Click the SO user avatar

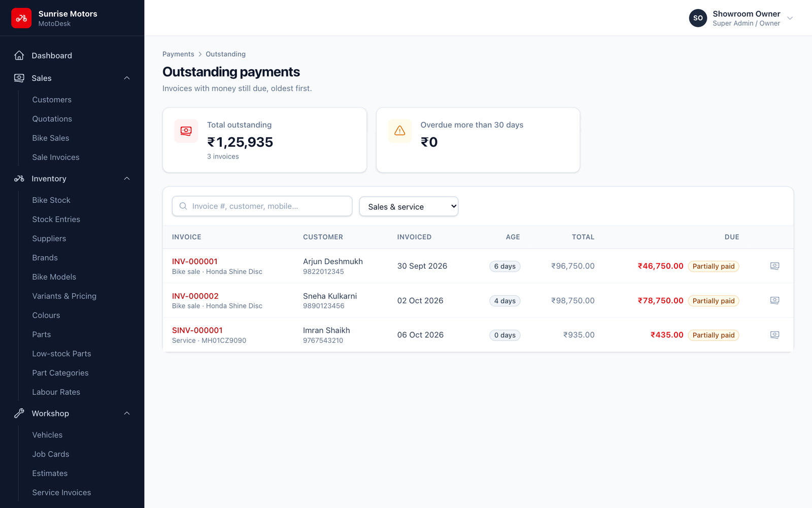698,18
